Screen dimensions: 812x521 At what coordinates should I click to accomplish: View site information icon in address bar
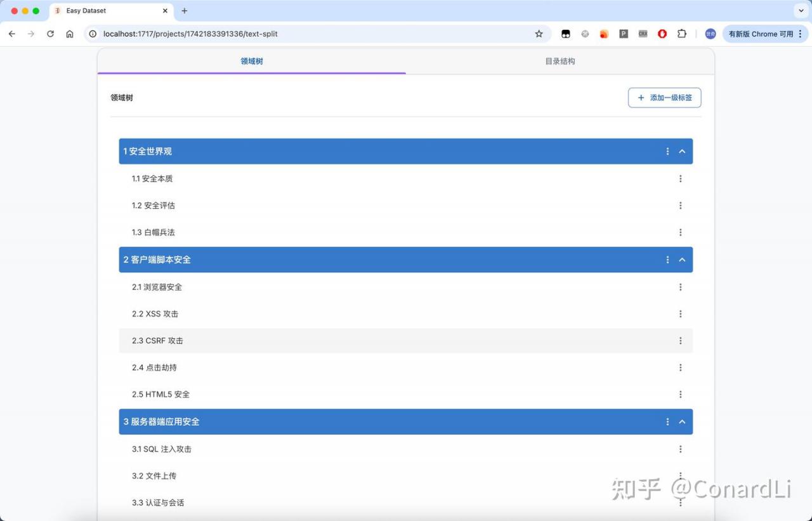point(93,34)
